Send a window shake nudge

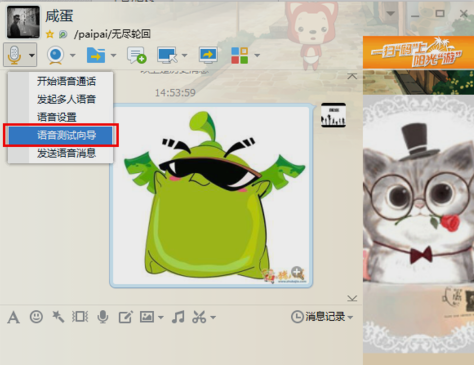coord(80,317)
